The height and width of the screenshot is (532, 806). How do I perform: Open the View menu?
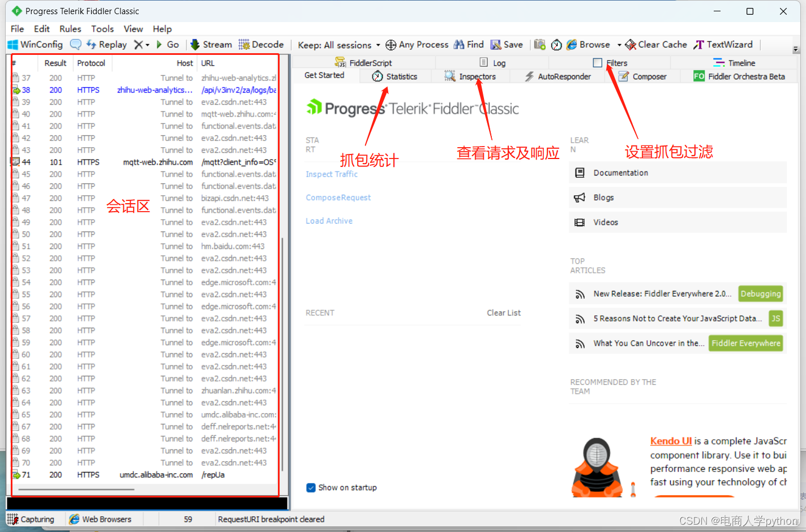click(x=134, y=29)
